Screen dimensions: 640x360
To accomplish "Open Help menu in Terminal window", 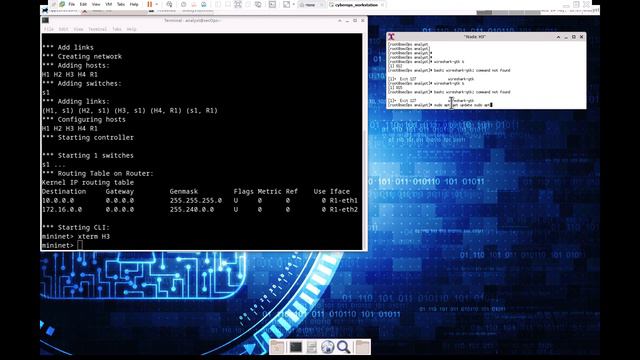I will [x=131, y=29].
